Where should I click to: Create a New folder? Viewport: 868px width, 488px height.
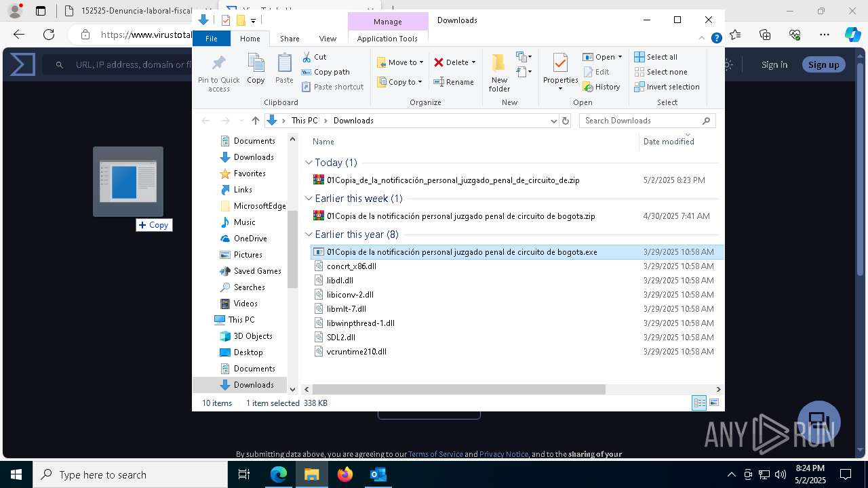499,73
